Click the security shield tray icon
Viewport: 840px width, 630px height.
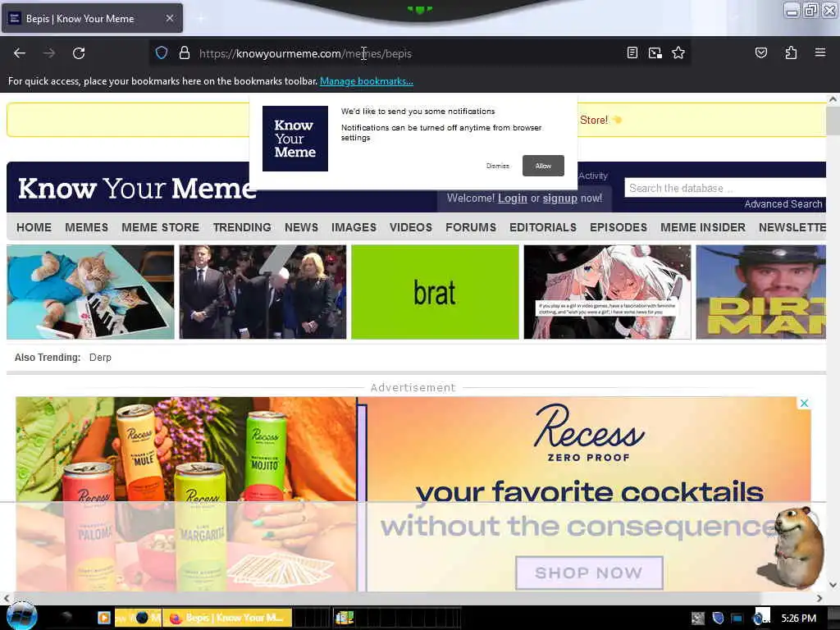[718, 618]
